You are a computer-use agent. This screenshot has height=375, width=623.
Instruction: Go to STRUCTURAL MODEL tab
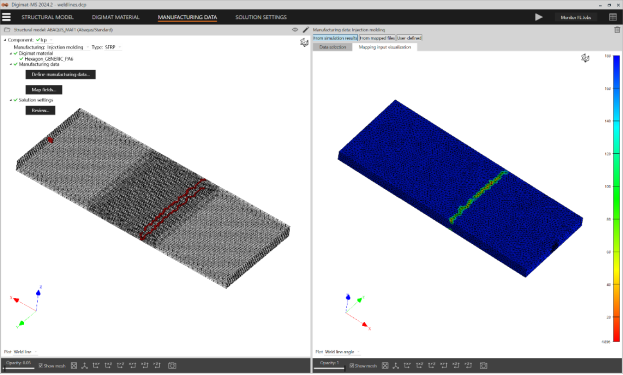pyautogui.click(x=47, y=17)
